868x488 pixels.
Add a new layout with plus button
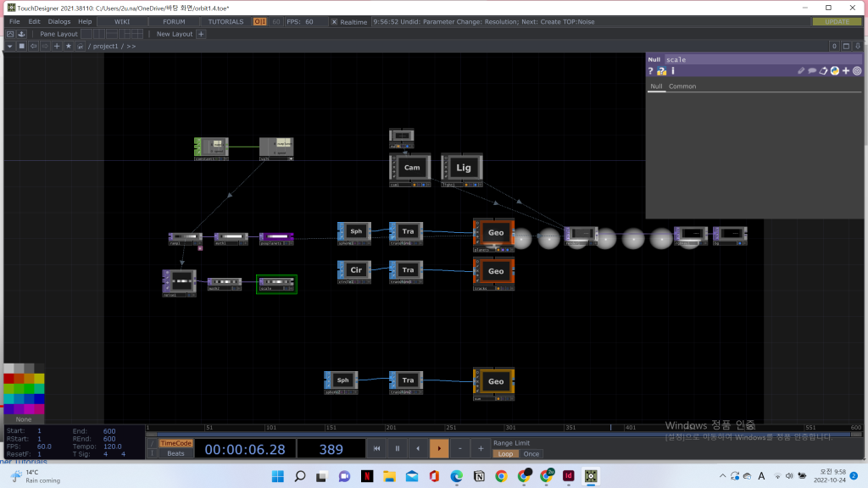(x=201, y=34)
